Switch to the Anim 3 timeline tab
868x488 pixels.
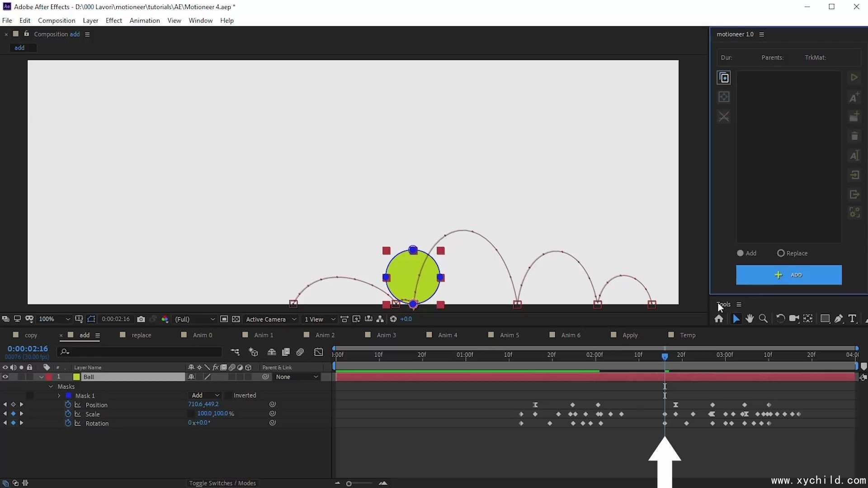tap(386, 335)
